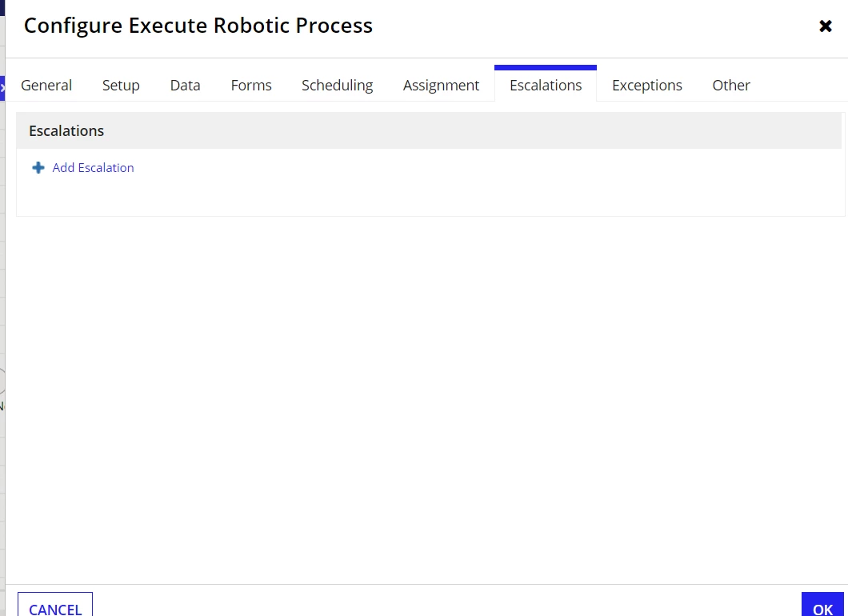Click the partial circular node at left edge
848x616 pixels.
tap(2, 382)
